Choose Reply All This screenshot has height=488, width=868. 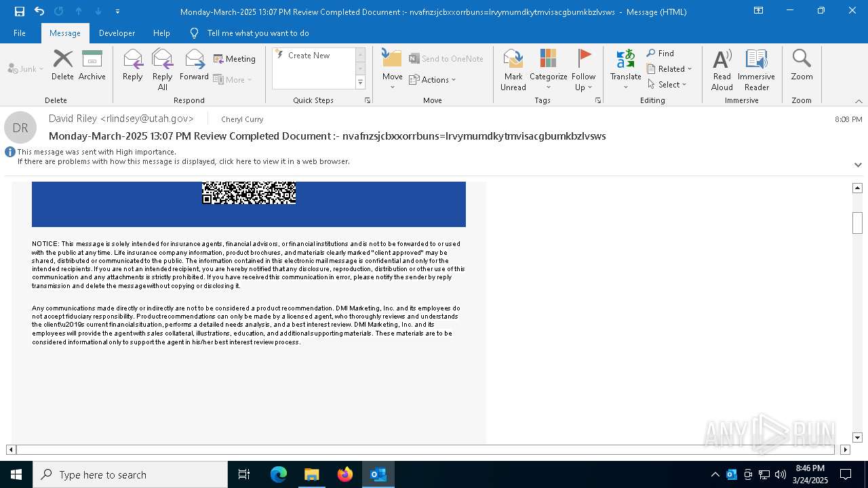pyautogui.click(x=163, y=70)
